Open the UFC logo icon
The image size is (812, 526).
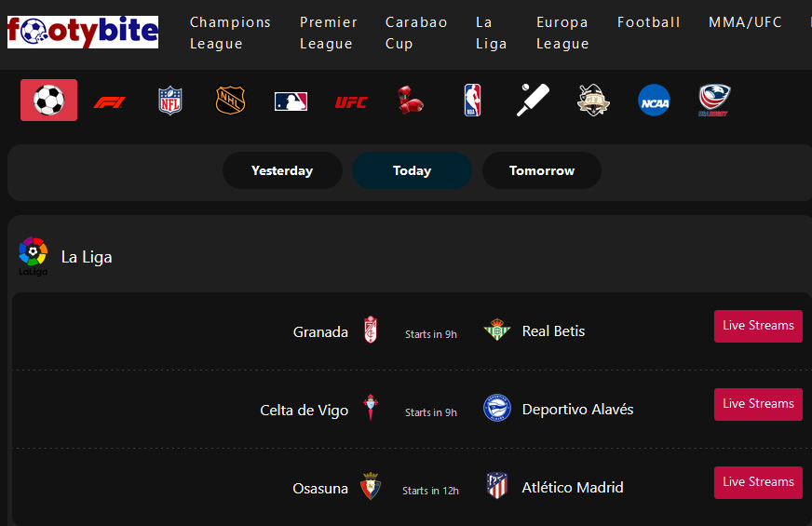(351, 102)
